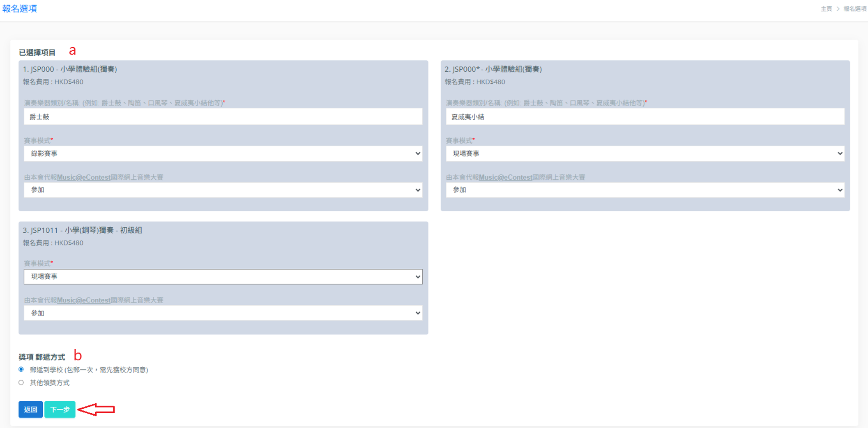868x428 pixels.
Task: Select 郵遞到學校 radio option
Action: (21, 369)
